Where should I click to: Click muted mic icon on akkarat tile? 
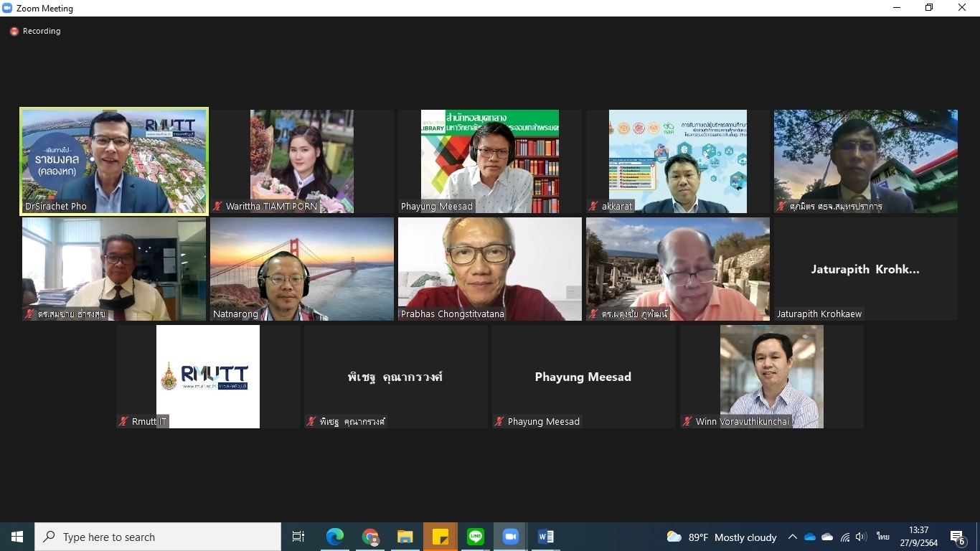(x=593, y=207)
